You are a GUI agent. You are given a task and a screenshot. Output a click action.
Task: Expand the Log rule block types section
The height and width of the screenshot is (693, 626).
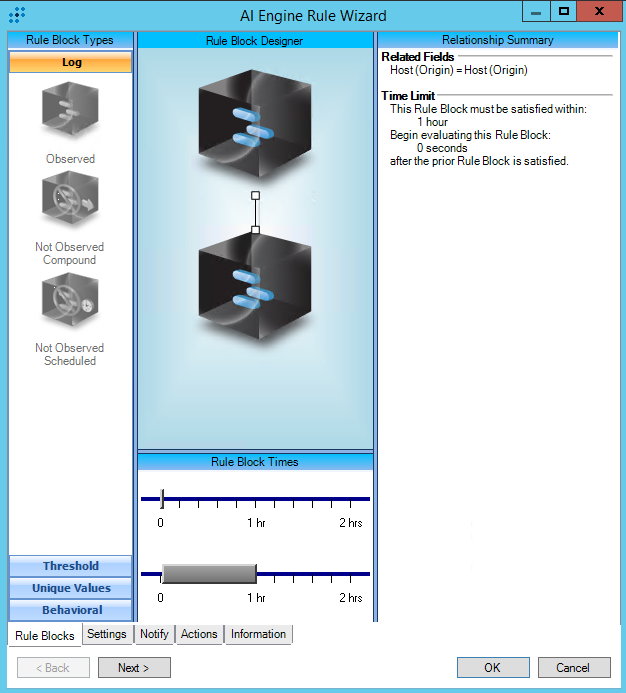tap(70, 62)
